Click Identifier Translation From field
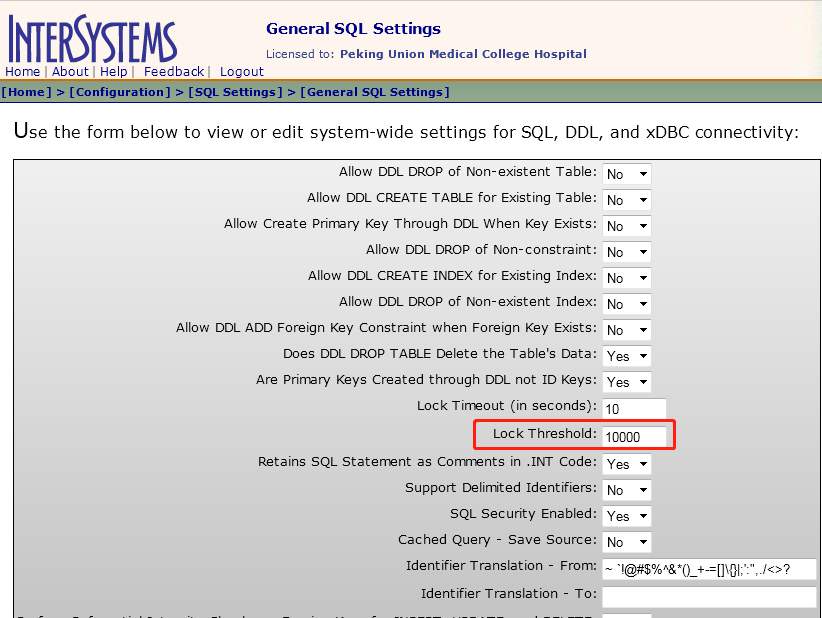Viewport: 822px width, 618px height. (x=709, y=569)
